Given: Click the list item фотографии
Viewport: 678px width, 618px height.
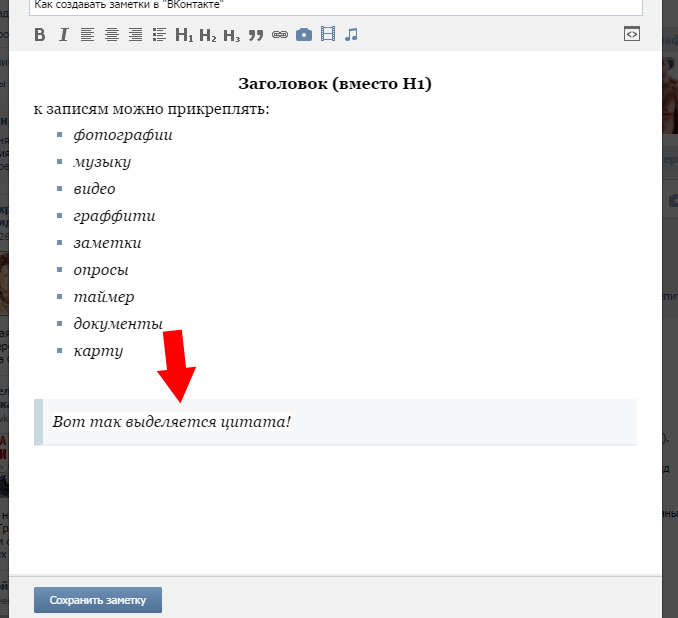Looking at the screenshot, I should [x=123, y=135].
